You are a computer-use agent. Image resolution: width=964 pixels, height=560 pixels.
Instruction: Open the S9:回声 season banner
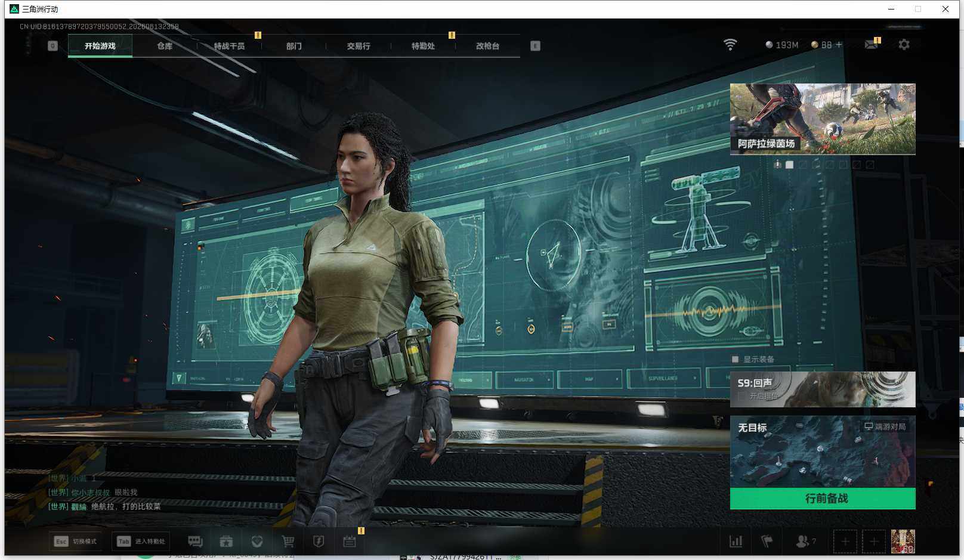[823, 389]
